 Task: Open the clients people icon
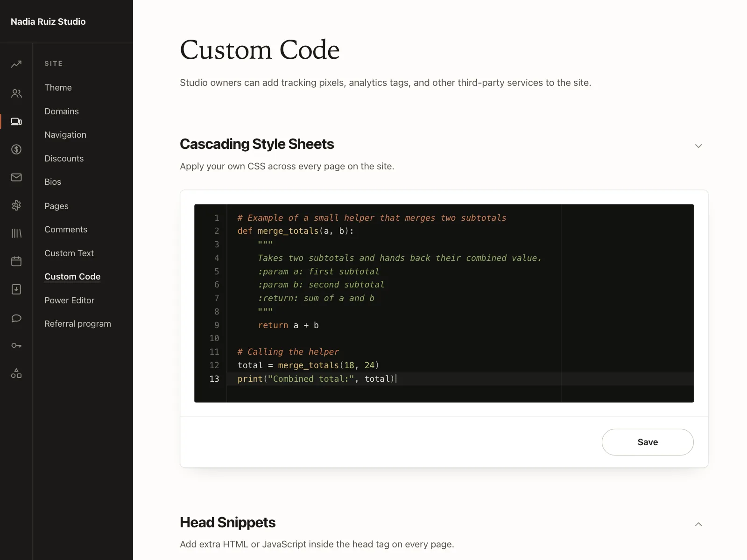tap(16, 93)
